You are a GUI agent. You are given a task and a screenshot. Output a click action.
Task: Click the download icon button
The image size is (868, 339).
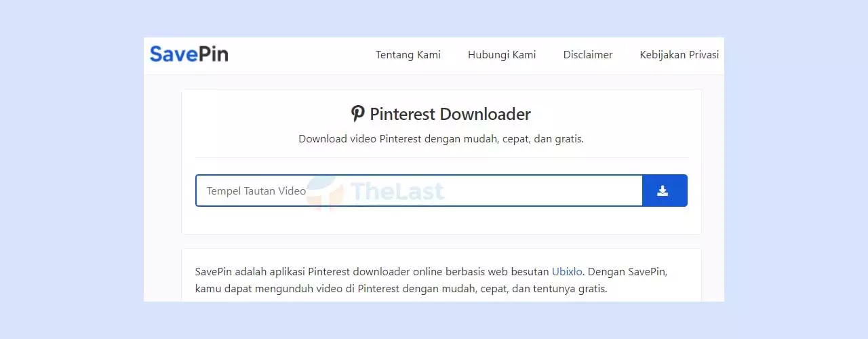tap(665, 191)
